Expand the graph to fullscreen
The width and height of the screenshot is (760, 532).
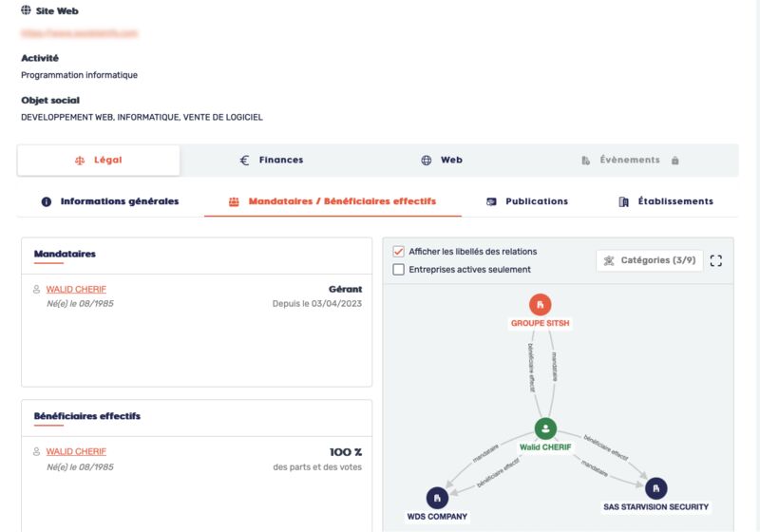pyautogui.click(x=716, y=260)
